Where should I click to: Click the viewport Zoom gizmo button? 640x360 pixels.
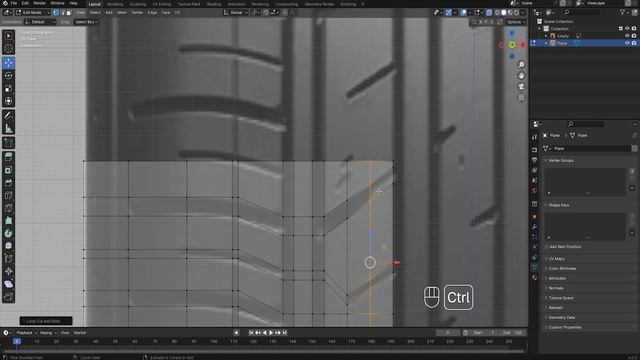click(x=521, y=64)
